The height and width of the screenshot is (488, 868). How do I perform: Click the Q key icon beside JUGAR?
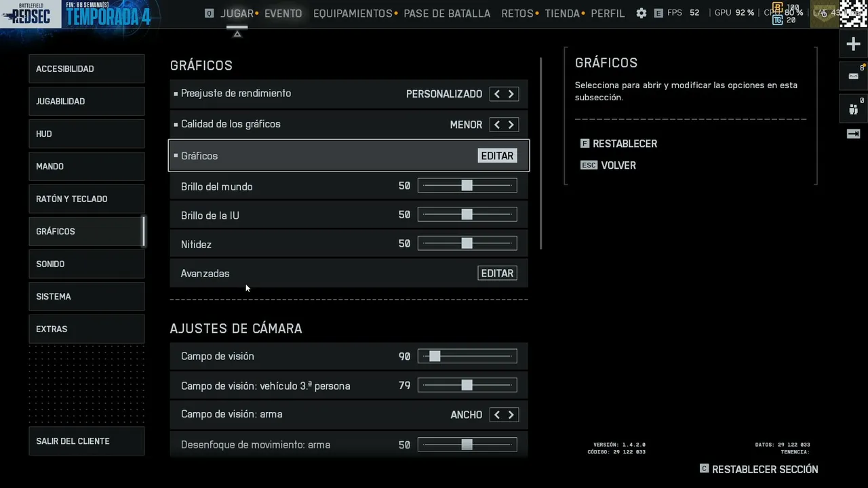(209, 13)
